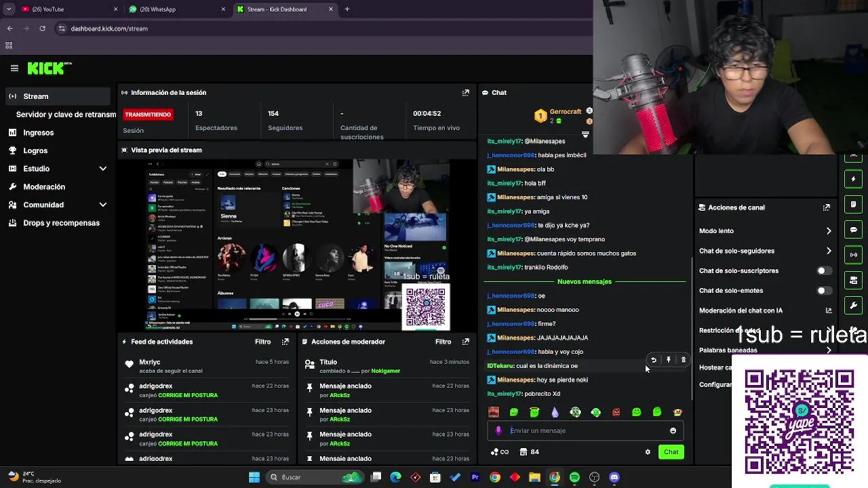
Task: Click the stream preview thumbnail
Action: click(x=298, y=245)
